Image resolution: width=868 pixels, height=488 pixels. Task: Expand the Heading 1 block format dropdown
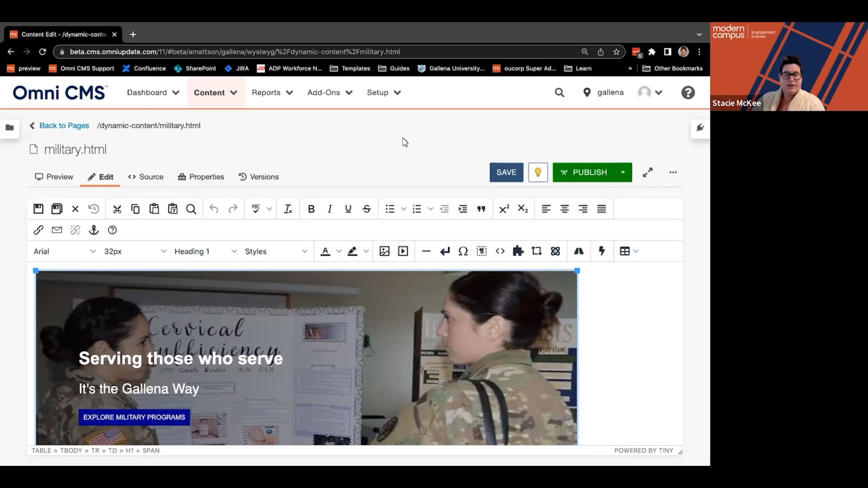[202, 251]
